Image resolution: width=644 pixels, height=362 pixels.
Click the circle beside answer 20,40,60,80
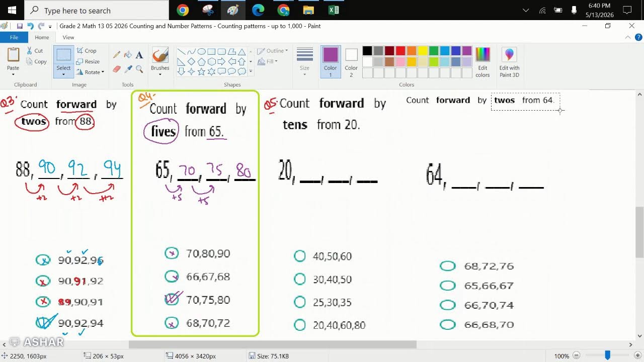pyautogui.click(x=300, y=325)
